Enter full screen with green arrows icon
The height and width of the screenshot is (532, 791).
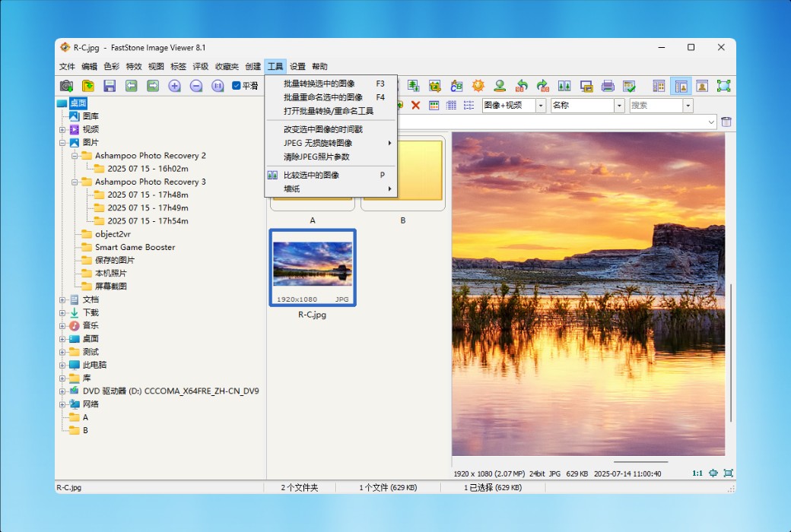point(724,86)
